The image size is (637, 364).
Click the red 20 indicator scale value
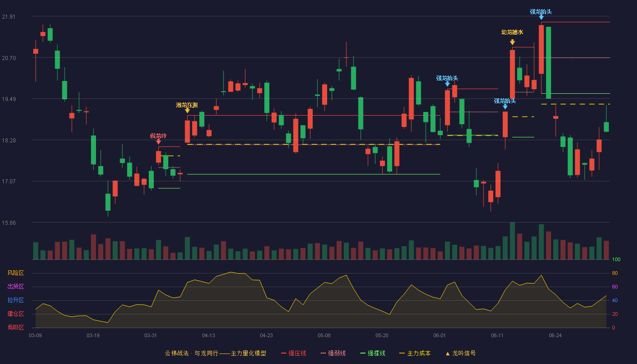(615, 314)
